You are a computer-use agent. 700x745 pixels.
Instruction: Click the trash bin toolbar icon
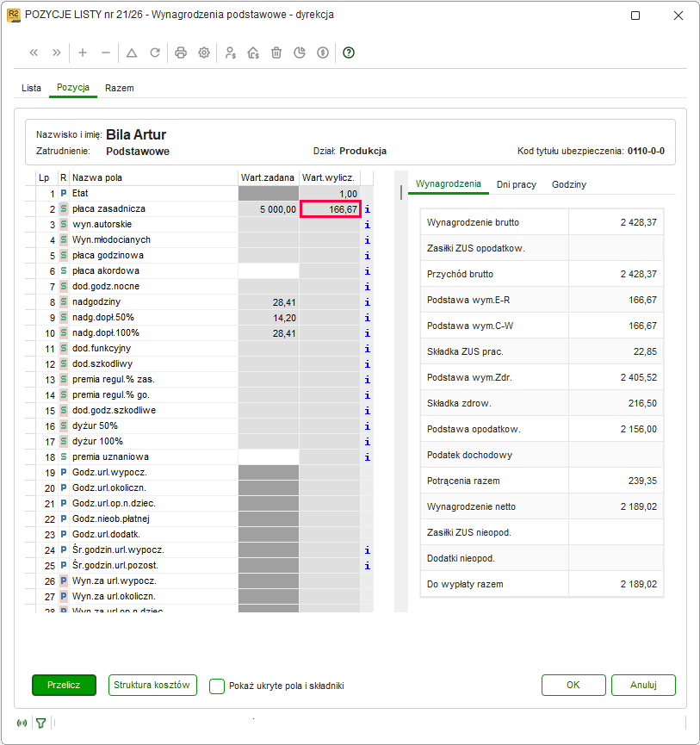coord(276,53)
